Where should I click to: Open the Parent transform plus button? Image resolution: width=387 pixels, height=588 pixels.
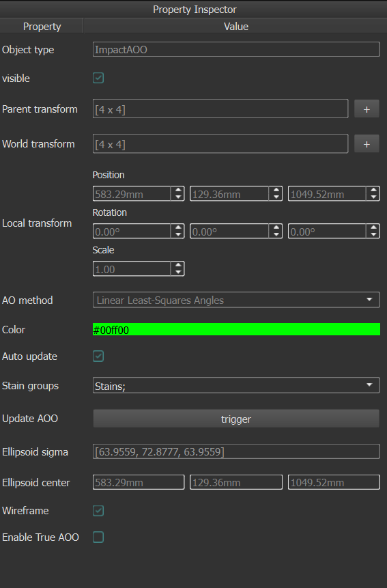coord(367,109)
